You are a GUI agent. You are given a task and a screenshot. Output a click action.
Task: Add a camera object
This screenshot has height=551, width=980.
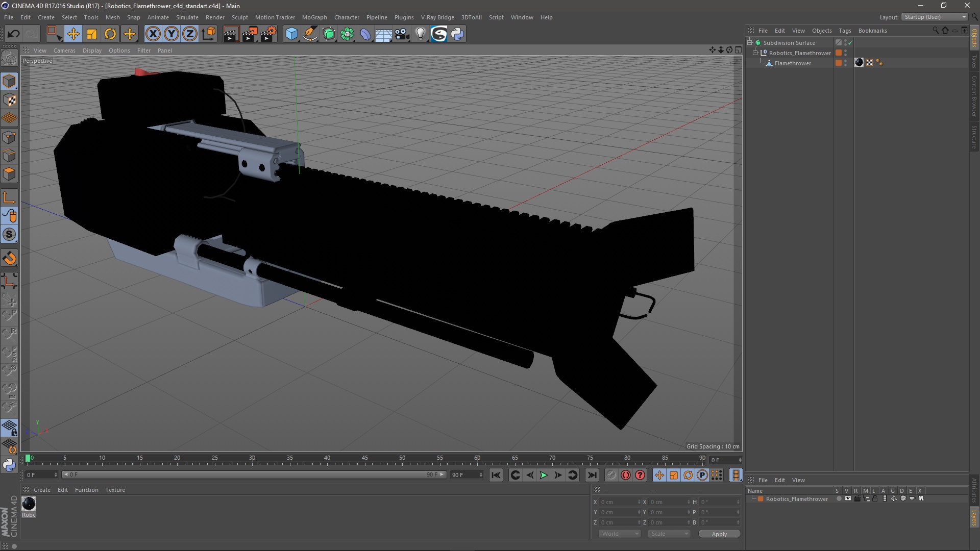(x=402, y=34)
